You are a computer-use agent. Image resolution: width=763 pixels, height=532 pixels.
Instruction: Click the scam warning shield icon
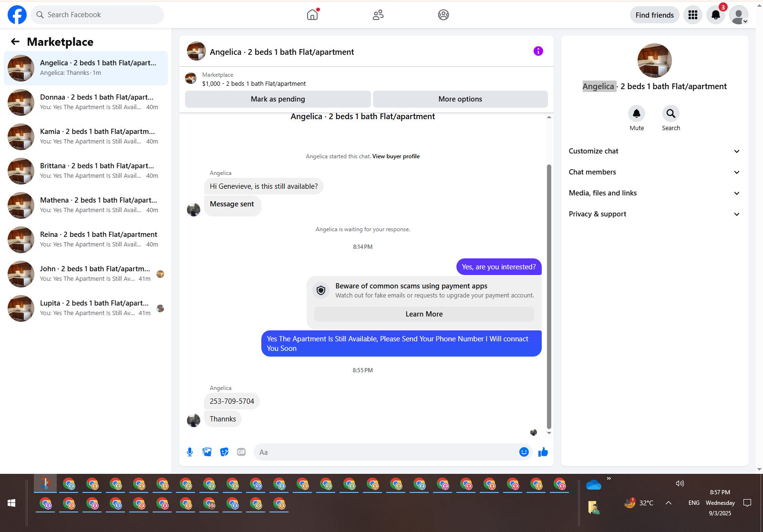tap(321, 290)
